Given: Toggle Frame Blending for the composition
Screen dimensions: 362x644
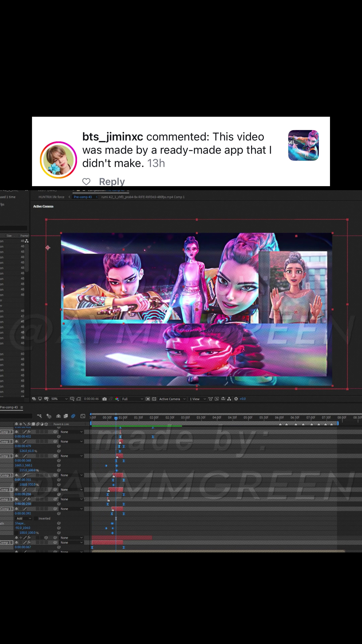Looking at the screenshot, I should 66,416.
